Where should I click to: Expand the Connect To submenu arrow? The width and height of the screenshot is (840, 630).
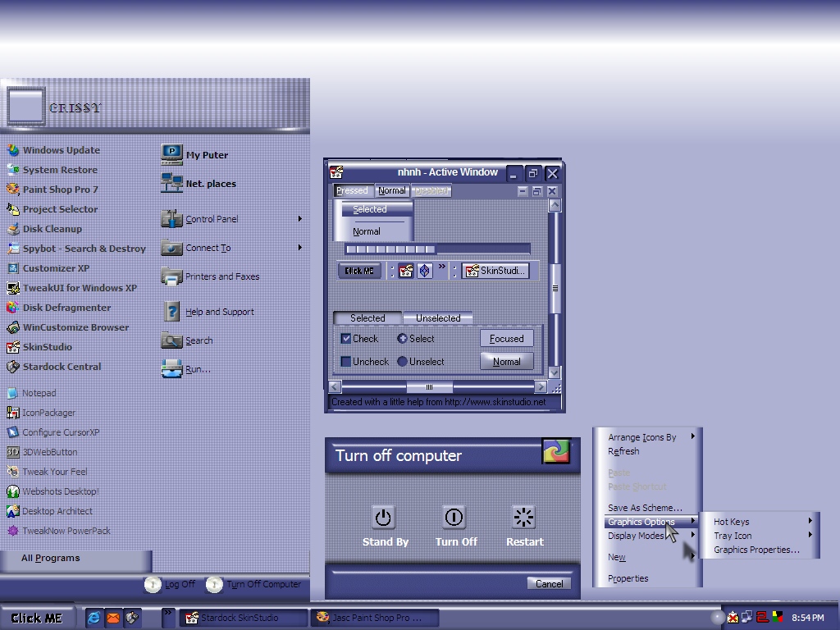(300, 248)
